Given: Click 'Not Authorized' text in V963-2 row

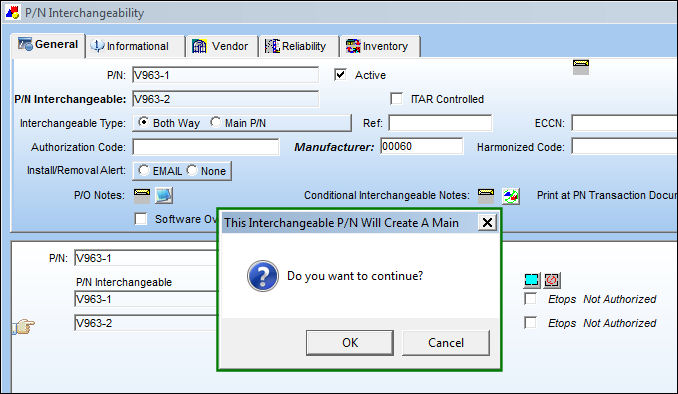Looking at the screenshot, I should (x=619, y=323).
